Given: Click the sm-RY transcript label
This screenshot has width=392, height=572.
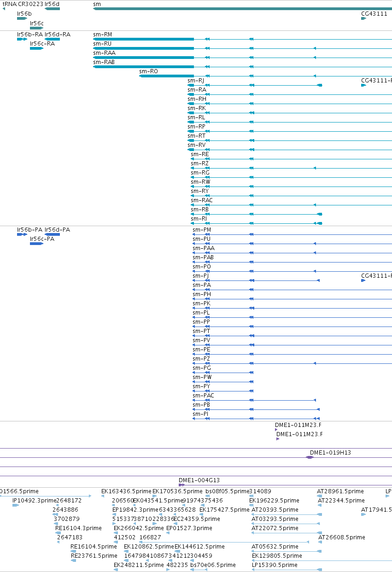Looking at the screenshot, I should pos(199,191).
